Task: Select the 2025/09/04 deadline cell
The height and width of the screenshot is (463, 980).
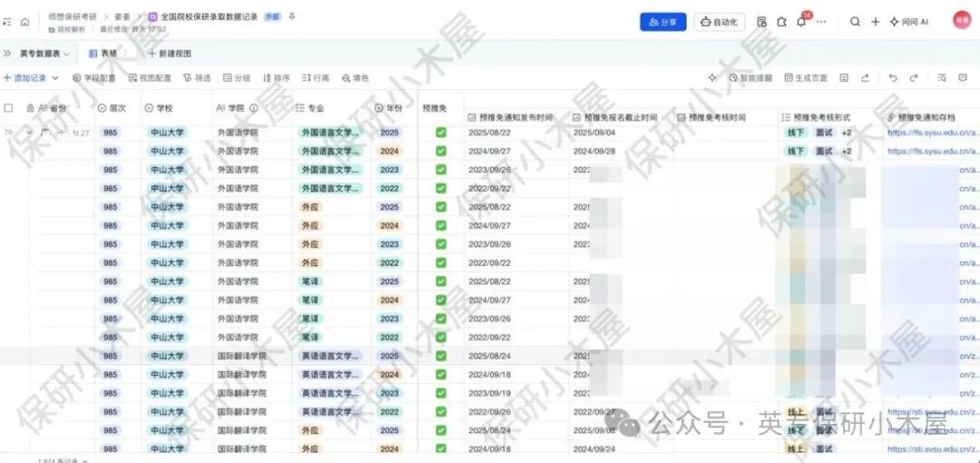Action: [x=621, y=133]
